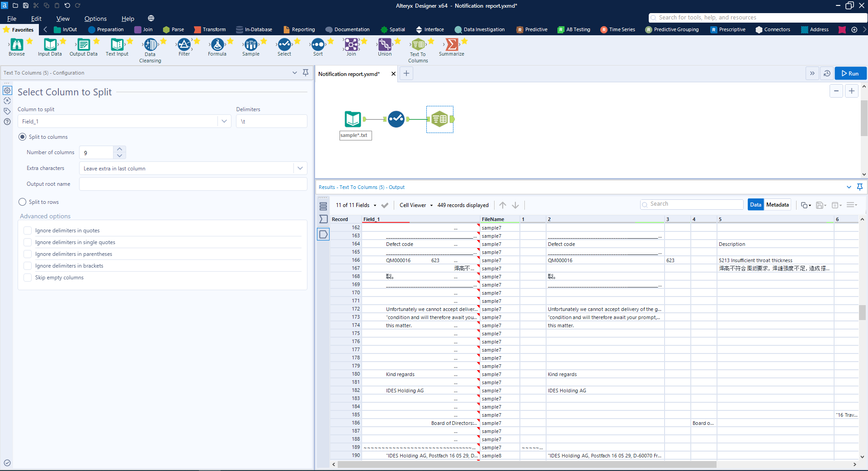Screen dimensions: 868x471
Task: Open the Cell Viewer in Results
Action: pyautogui.click(x=413, y=205)
